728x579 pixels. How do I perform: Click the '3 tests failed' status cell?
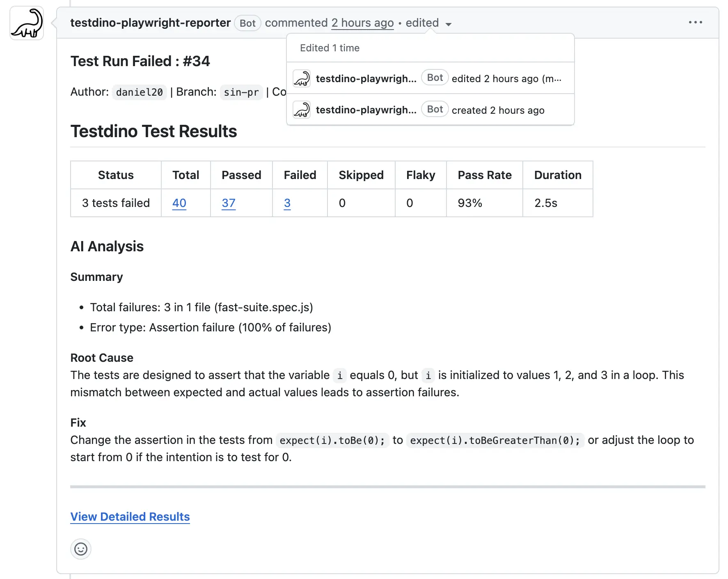(116, 203)
